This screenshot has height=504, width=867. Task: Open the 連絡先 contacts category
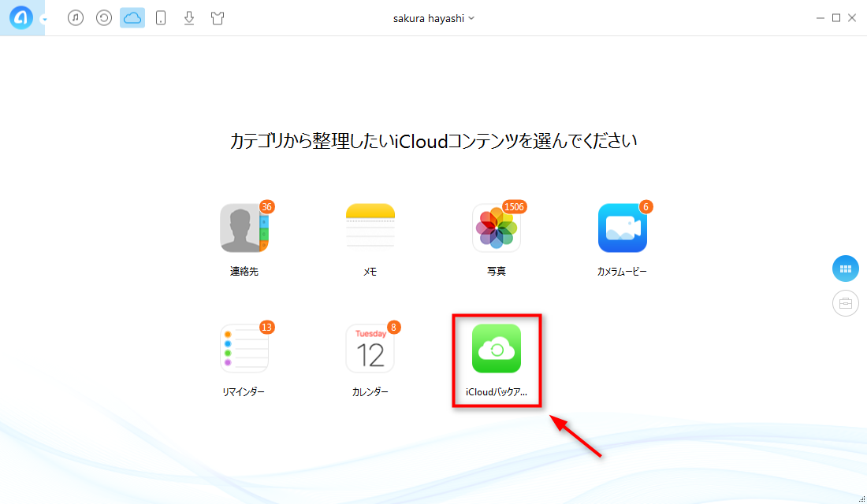[244, 228]
